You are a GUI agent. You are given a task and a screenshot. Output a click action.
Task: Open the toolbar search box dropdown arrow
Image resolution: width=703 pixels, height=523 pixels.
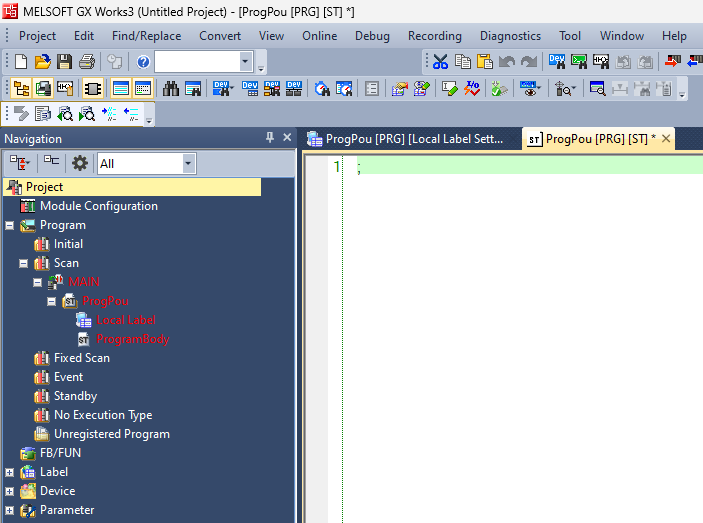pyautogui.click(x=245, y=62)
